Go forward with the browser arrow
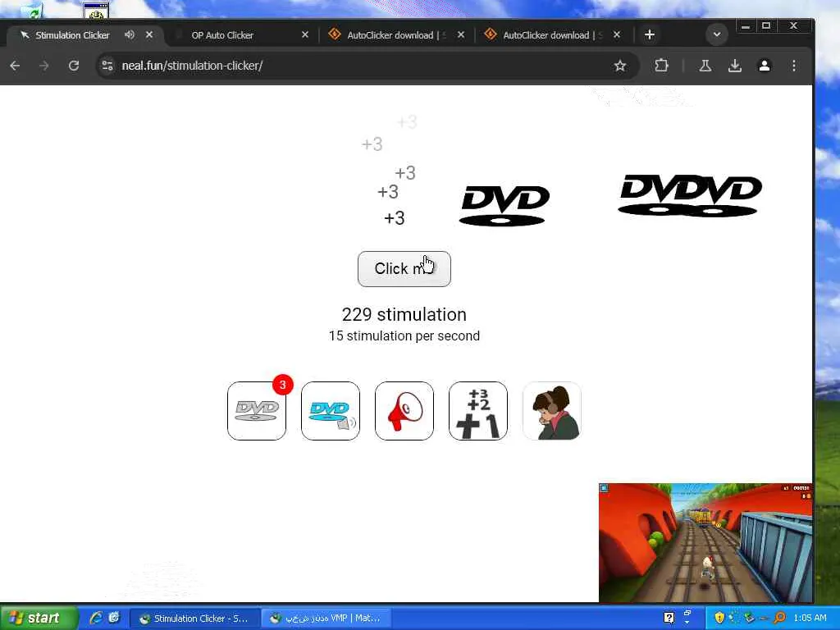This screenshot has height=630, width=840. [44, 66]
